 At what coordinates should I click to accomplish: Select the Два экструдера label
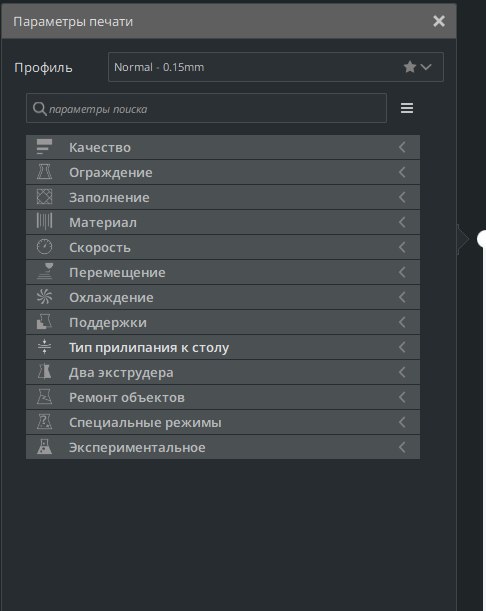point(121,373)
